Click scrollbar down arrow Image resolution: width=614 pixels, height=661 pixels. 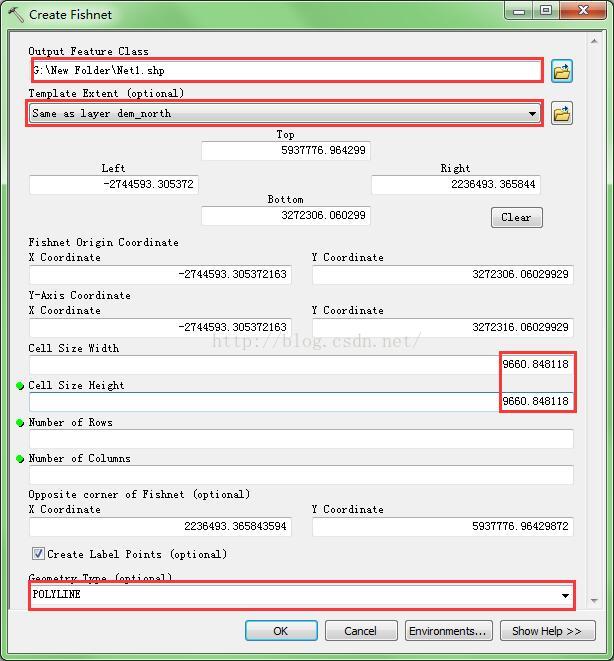tap(594, 600)
